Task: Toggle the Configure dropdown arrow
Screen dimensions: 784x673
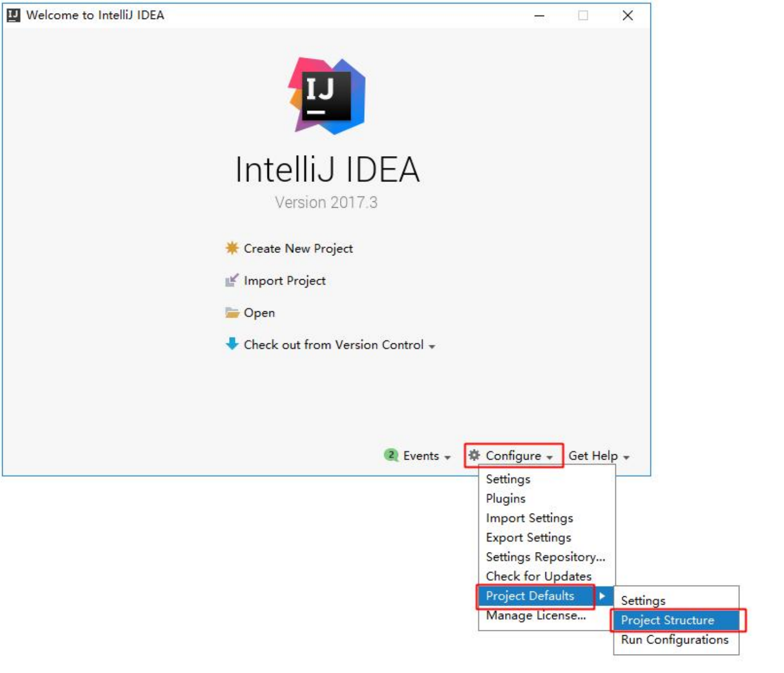Action: coord(550,457)
